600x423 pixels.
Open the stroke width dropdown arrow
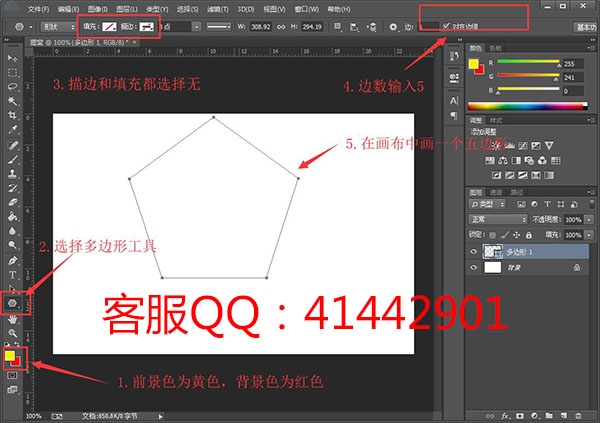pyautogui.click(x=196, y=27)
